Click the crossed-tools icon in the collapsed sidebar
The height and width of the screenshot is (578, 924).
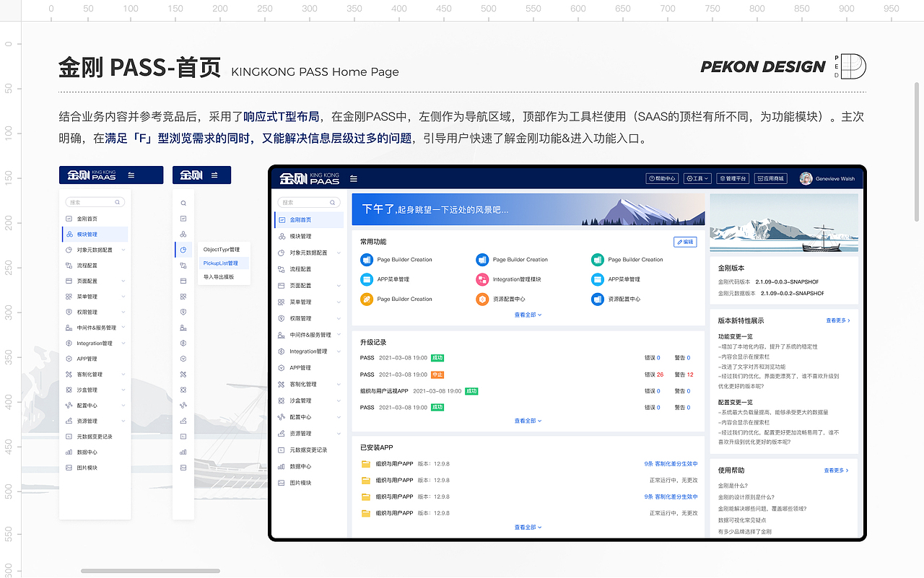click(183, 375)
